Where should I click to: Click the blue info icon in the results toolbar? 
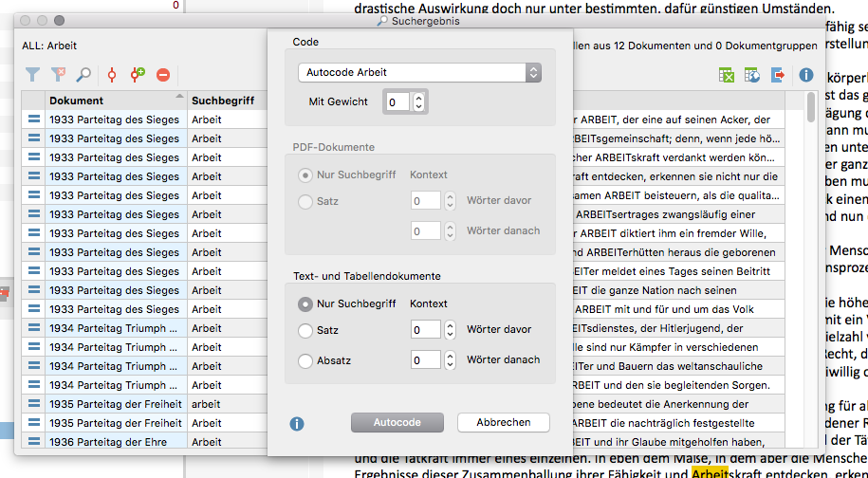[806, 75]
